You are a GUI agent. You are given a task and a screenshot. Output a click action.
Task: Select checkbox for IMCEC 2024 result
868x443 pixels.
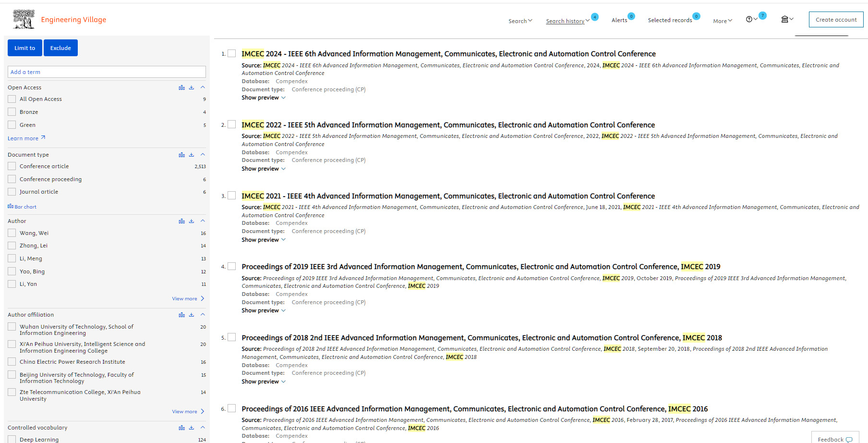point(231,53)
